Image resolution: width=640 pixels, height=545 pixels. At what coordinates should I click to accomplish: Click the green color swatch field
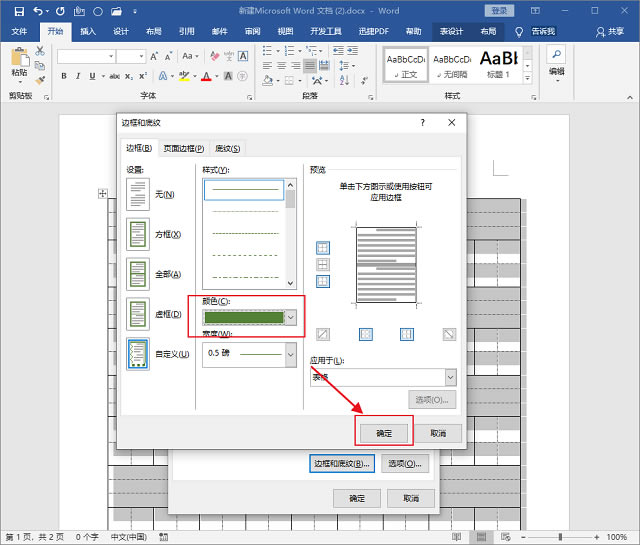[x=244, y=317]
